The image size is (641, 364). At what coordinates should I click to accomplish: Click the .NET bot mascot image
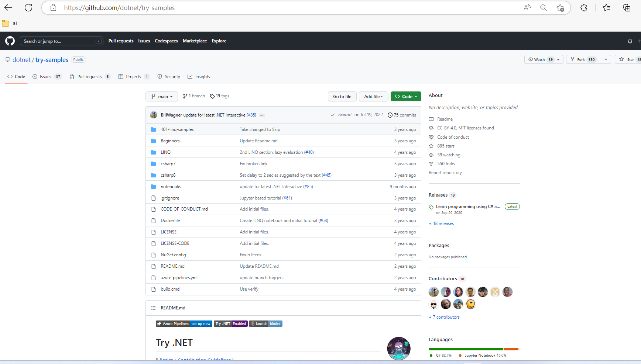click(399, 349)
